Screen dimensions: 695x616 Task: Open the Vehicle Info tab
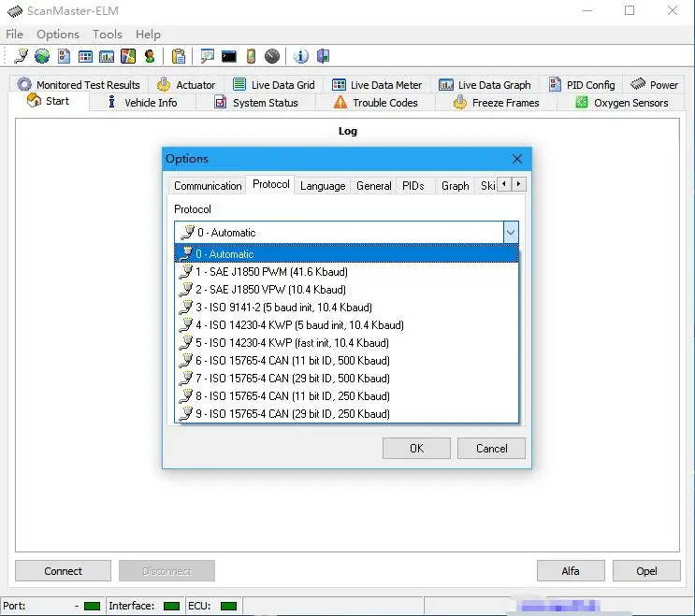143,102
